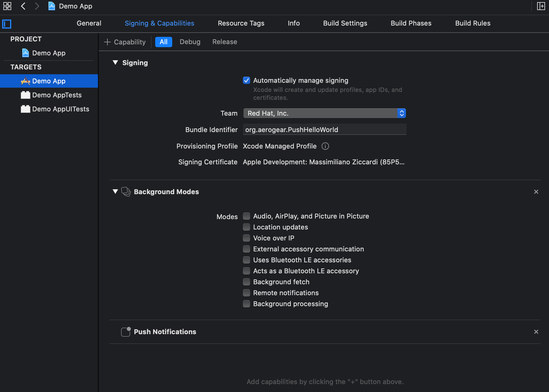The width and height of the screenshot is (549, 392).
Task: Collapse the Signing section
Action: click(115, 63)
